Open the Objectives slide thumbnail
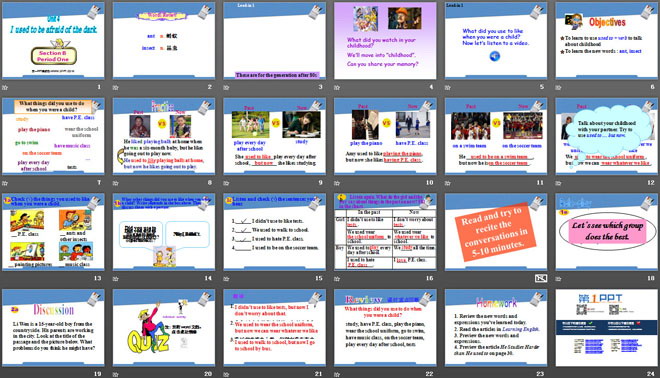 point(607,41)
